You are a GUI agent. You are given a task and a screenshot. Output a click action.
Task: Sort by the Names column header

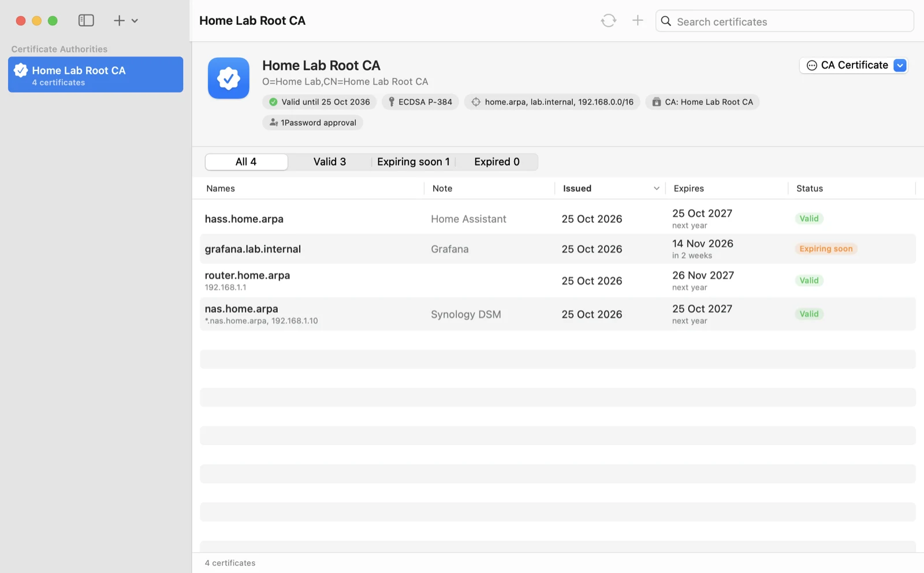point(221,189)
